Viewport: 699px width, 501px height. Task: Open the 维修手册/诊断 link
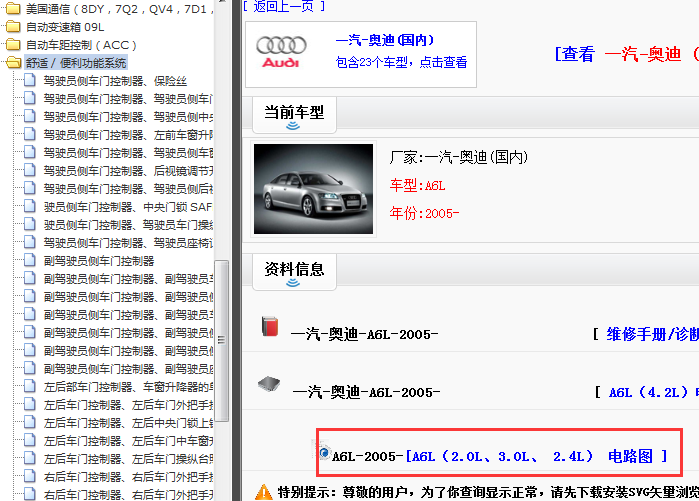pyautogui.click(x=652, y=334)
